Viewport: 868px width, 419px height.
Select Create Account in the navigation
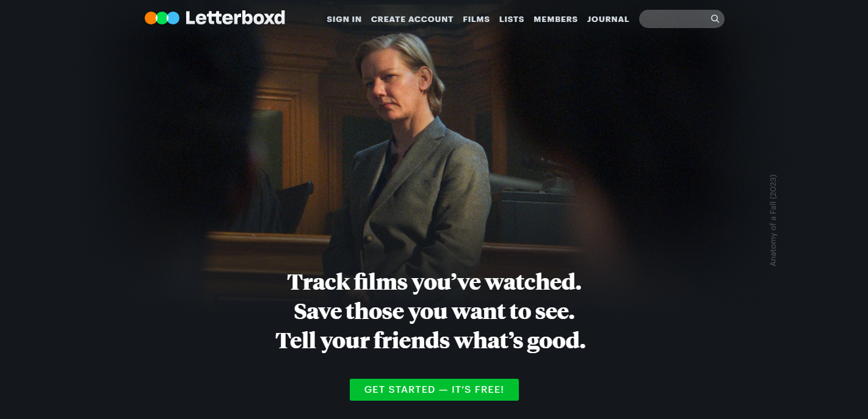412,19
